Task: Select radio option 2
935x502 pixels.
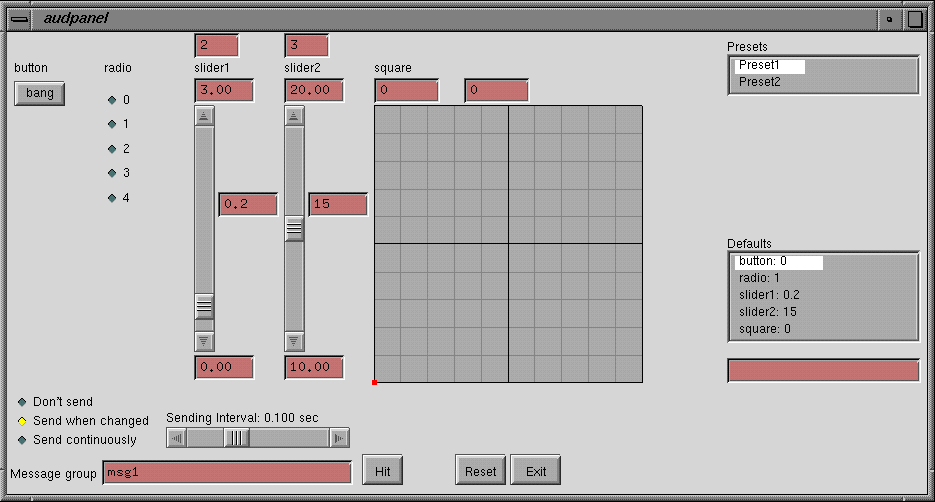Action: click(x=112, y=149)
